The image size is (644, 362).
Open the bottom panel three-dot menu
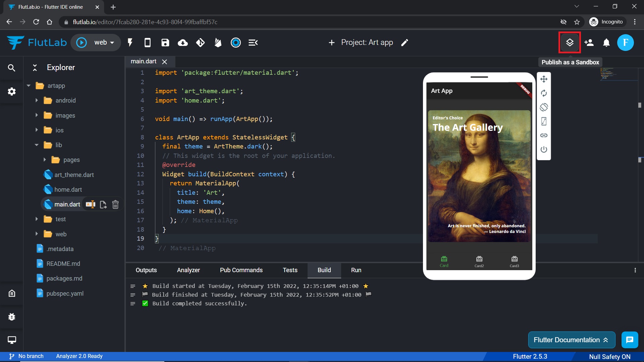(x=635, y=270)
